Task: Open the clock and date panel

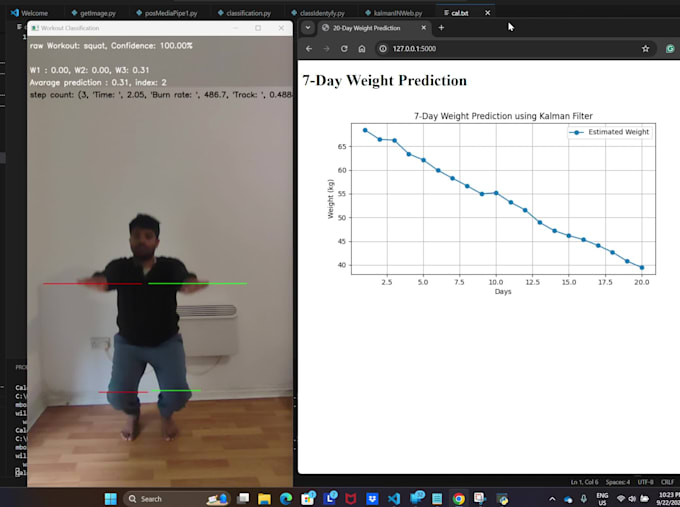Action: [x=668, y=499]
